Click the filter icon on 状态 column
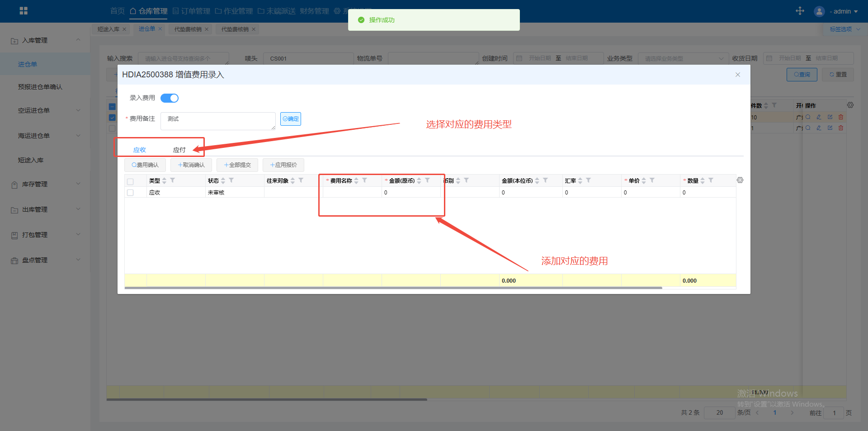Image resolution: width=868 pixels, height=431 pixels. pyautogui.click(x=231, y=180)
